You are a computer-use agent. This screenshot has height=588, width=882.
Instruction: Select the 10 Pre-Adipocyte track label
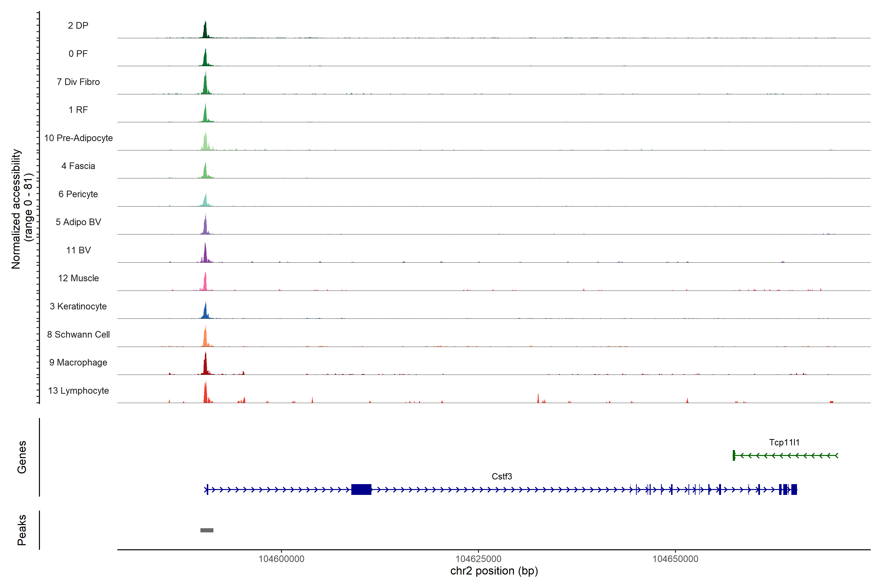78,138
